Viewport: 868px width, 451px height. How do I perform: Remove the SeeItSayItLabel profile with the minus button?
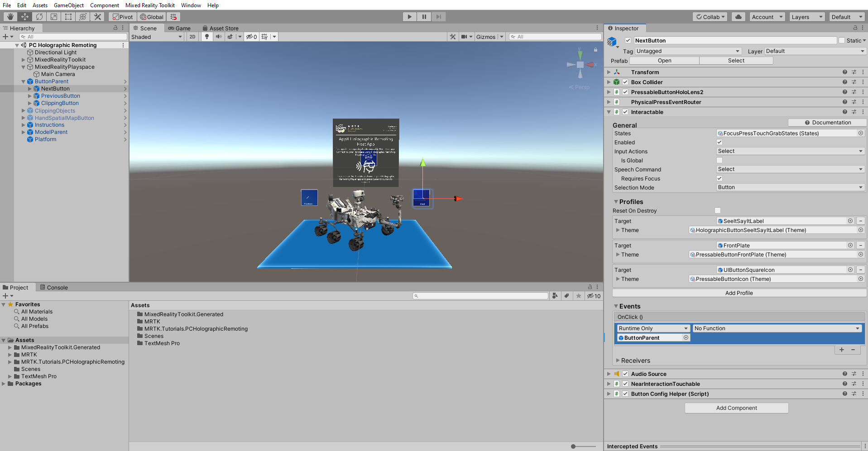[x=861, y=221]
